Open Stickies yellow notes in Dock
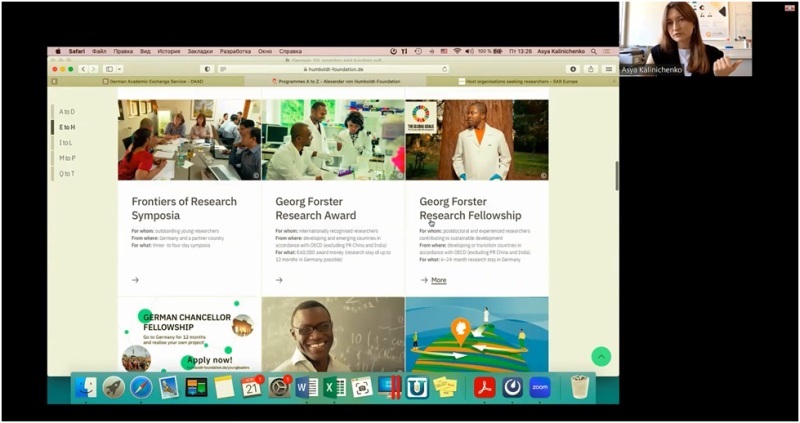Screen dimensions: 800x423 pos(445,388)
